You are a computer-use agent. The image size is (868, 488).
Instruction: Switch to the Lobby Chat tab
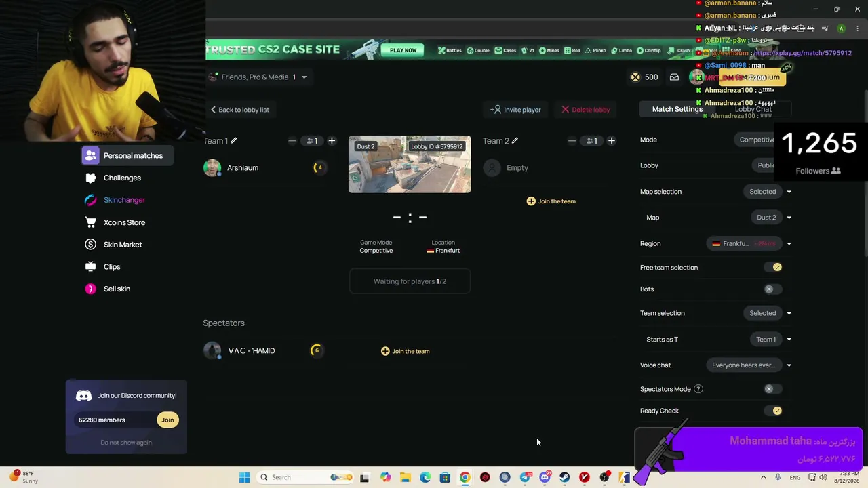coord(753,109)
